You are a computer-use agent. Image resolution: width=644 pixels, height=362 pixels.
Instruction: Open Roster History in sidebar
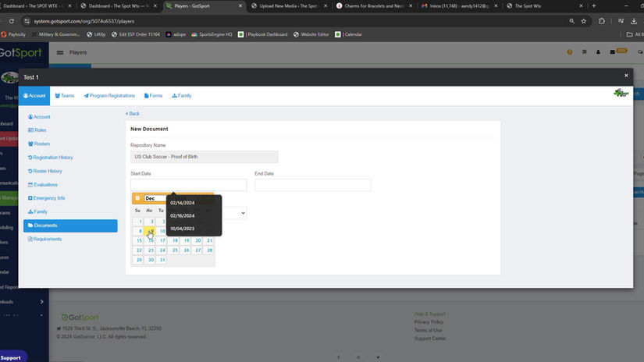pos(44,171)
